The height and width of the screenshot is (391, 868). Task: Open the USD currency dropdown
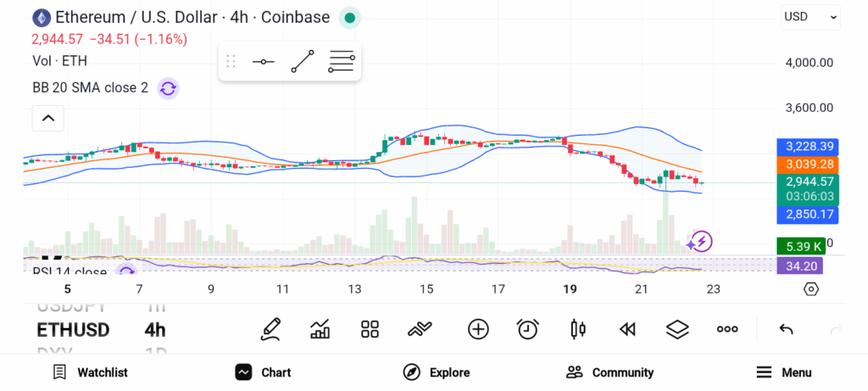(810, 17)
